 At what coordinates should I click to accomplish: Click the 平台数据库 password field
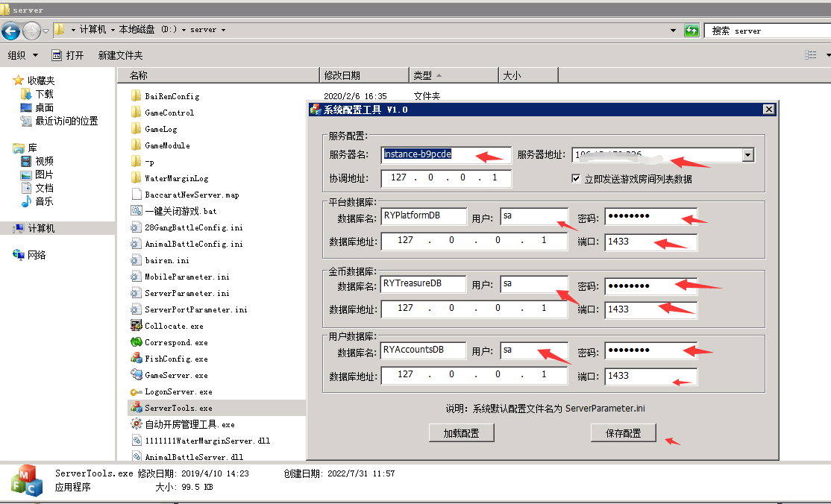(650, 216)
